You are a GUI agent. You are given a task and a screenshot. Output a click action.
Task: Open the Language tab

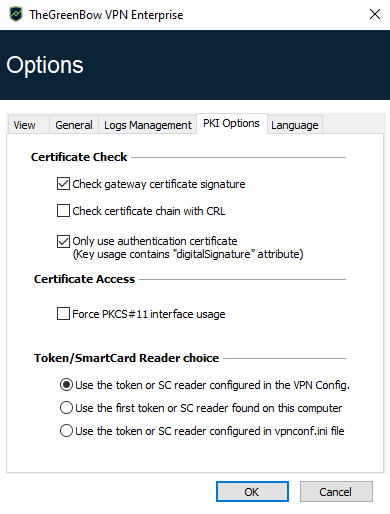pyautogui.click(x=295, y=125)
